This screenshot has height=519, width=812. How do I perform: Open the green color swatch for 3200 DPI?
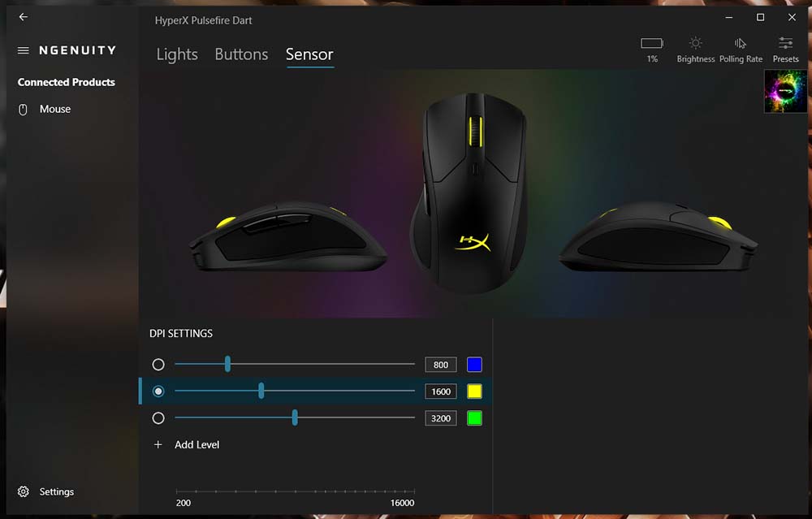click(x=474, y=418)
